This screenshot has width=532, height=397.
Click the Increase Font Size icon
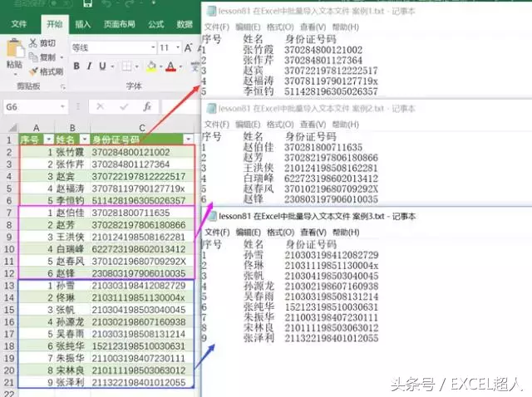click(x=189, y=48)
